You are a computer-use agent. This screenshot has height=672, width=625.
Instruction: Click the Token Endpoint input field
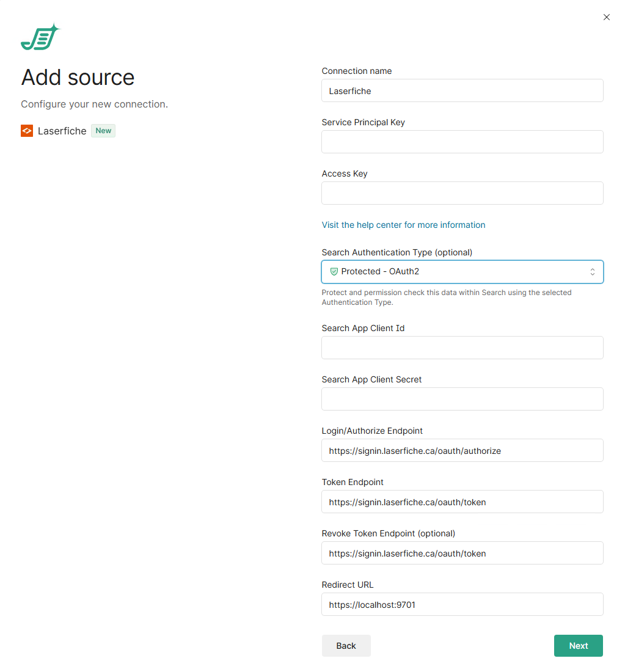click(462, 502)
